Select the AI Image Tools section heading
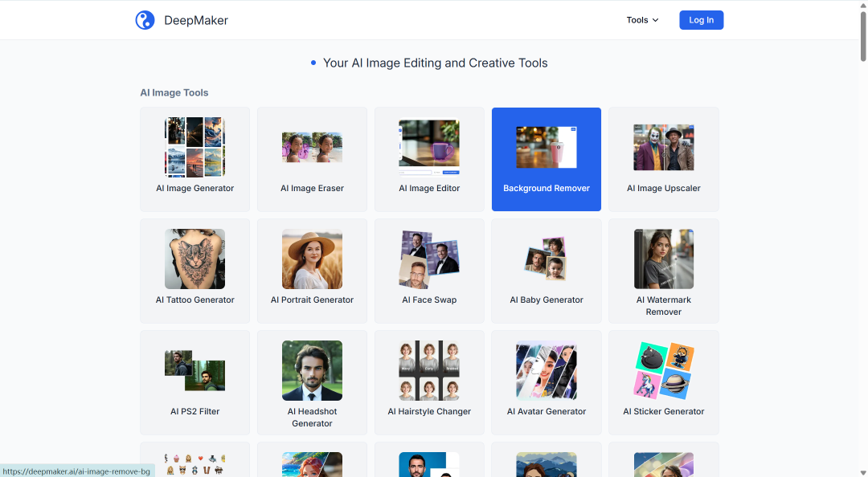This screenshot has height=477, width=868. tap(174, 93)
